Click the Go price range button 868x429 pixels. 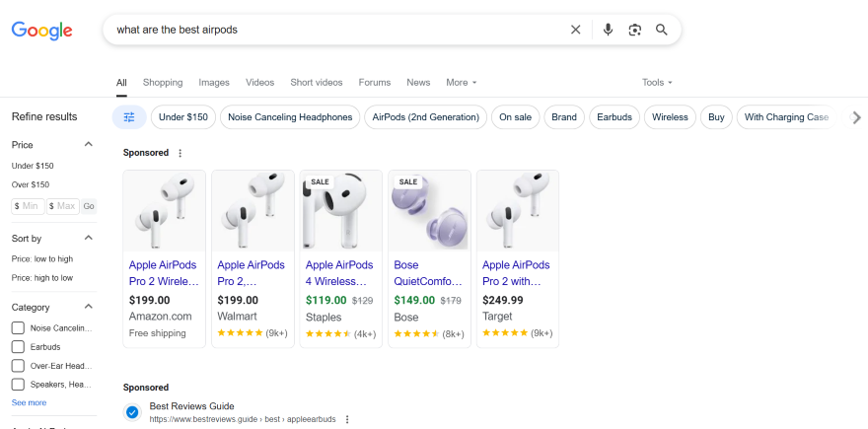coord(89,206)
